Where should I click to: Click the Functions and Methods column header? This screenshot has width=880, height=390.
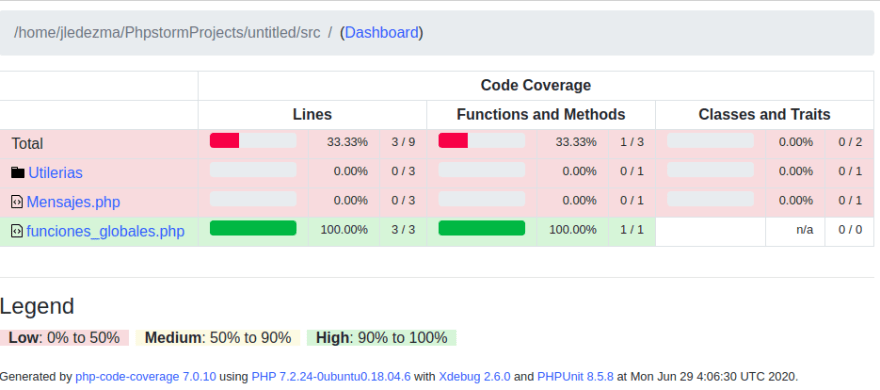click(x=541, y=114)
